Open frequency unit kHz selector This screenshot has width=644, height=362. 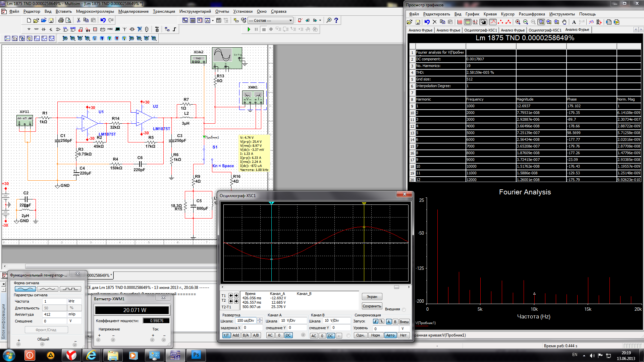(74, 301)
